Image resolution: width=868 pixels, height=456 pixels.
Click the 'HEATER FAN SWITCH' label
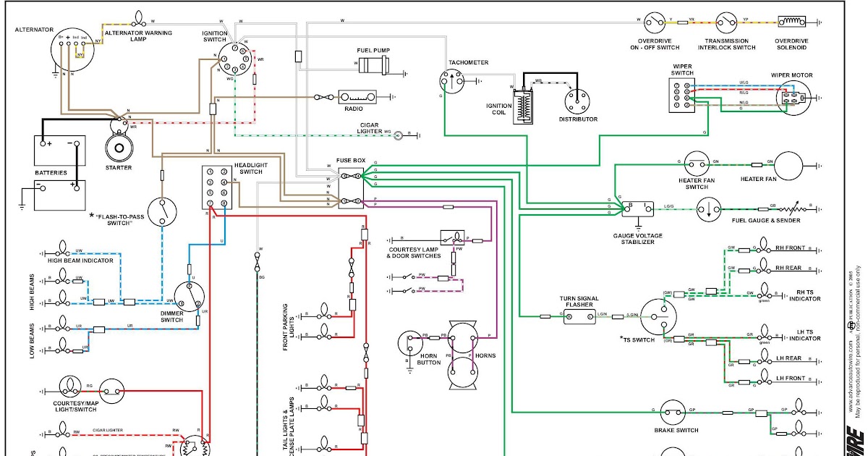coord(697,184)
